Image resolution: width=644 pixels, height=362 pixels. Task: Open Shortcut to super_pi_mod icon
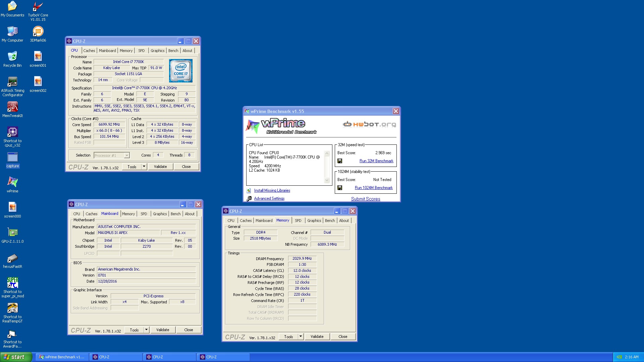coord(12,288)
